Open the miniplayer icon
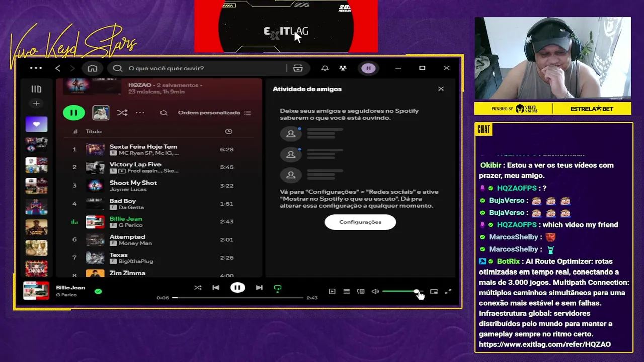This screenshot has height=362, width=644. (434, 291)
